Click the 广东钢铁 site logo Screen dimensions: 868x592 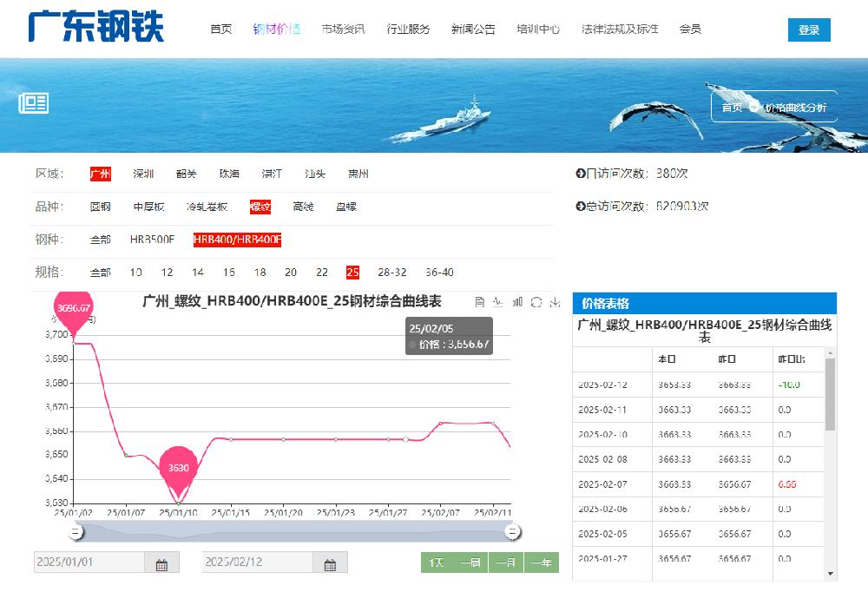coord(96,27)
